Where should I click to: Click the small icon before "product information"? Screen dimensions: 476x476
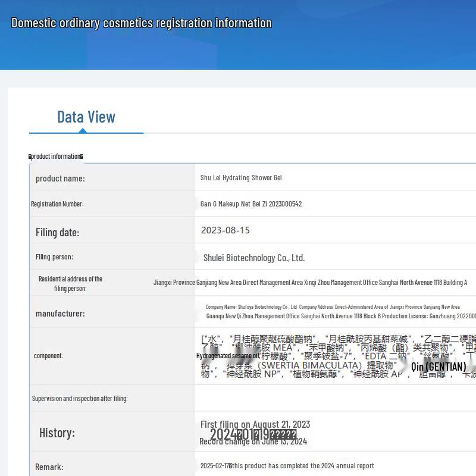coord(30,156)
